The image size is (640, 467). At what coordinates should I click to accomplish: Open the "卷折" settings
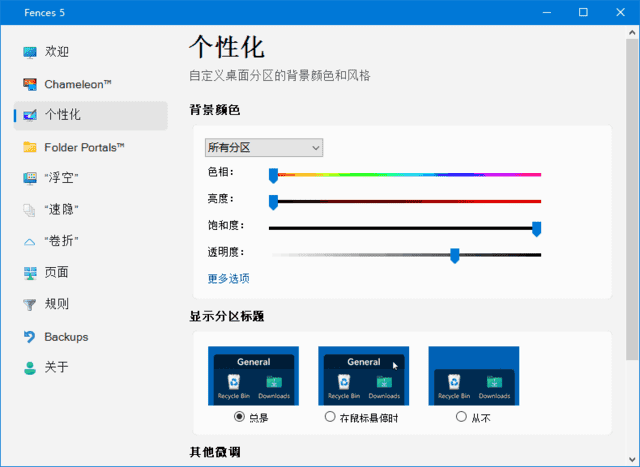pos(91,241)
